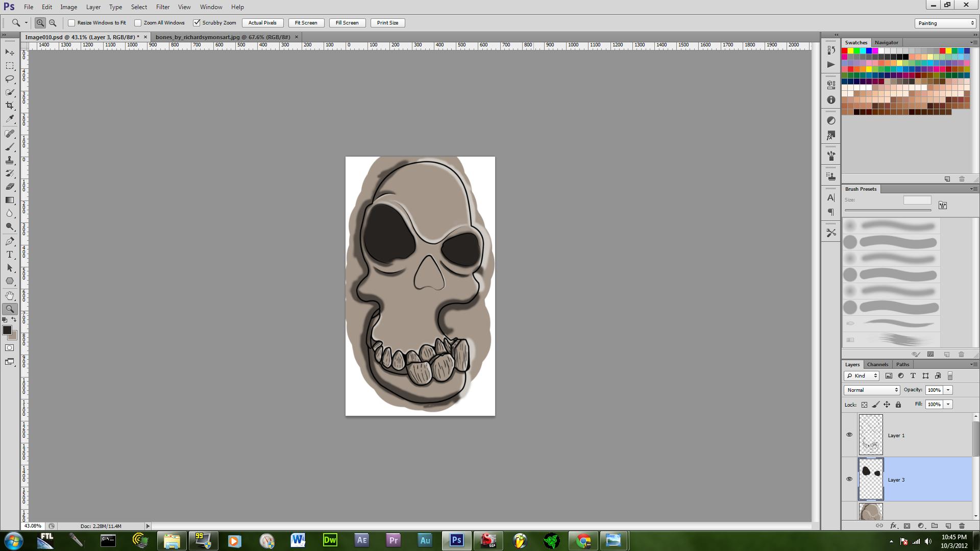The height and width of the screenshot is (551, 980).
Task: Open the layer blend mode Normal dropdown
Action: (872, 390)
